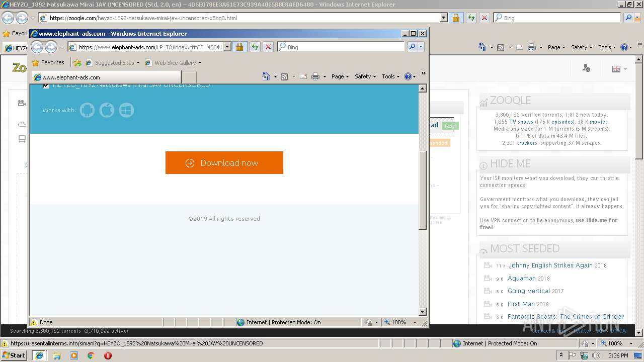Screen dimensions: 644x362
Task: Refresh the elephant-ads popup page
Action: point(255,47)
